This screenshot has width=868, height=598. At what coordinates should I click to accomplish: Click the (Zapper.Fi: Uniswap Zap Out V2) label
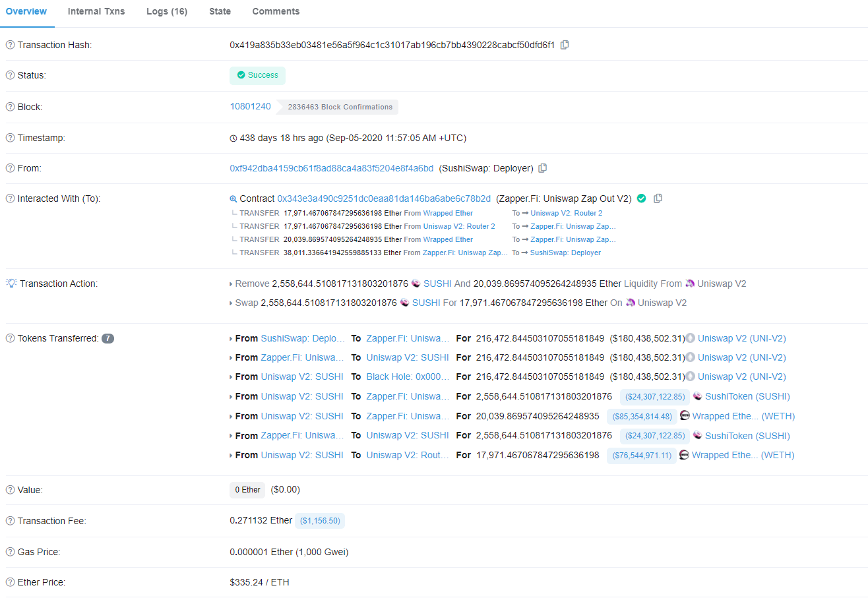pyautogui.click(x=564, y=198)
